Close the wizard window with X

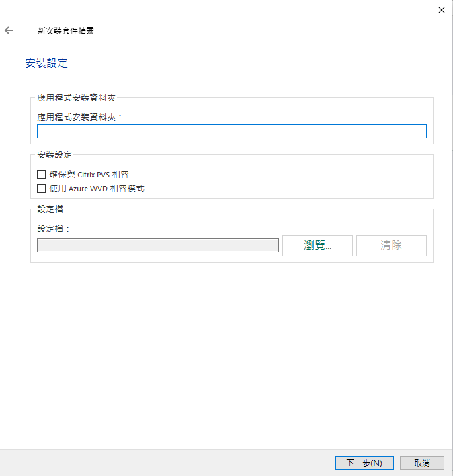[x=441, y=10]
